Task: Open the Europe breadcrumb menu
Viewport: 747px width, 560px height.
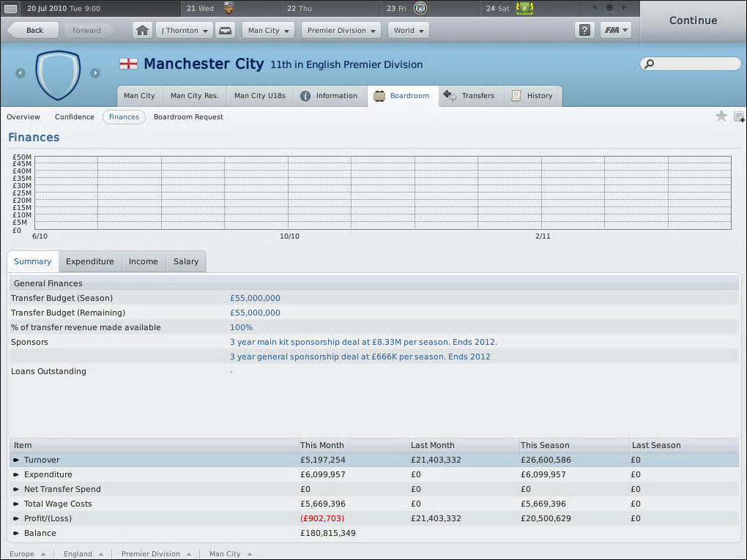Action: click(x=28, y=554)
